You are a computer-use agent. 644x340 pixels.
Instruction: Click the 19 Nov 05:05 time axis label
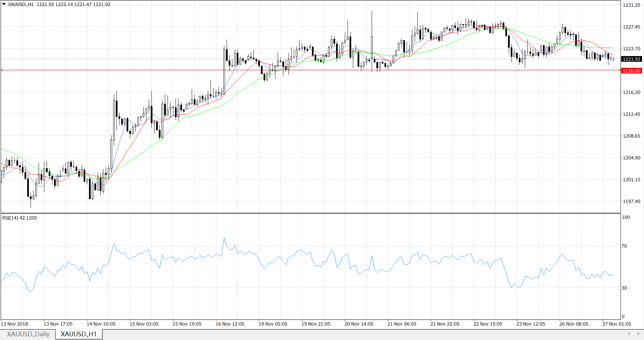tap(273, 324)
